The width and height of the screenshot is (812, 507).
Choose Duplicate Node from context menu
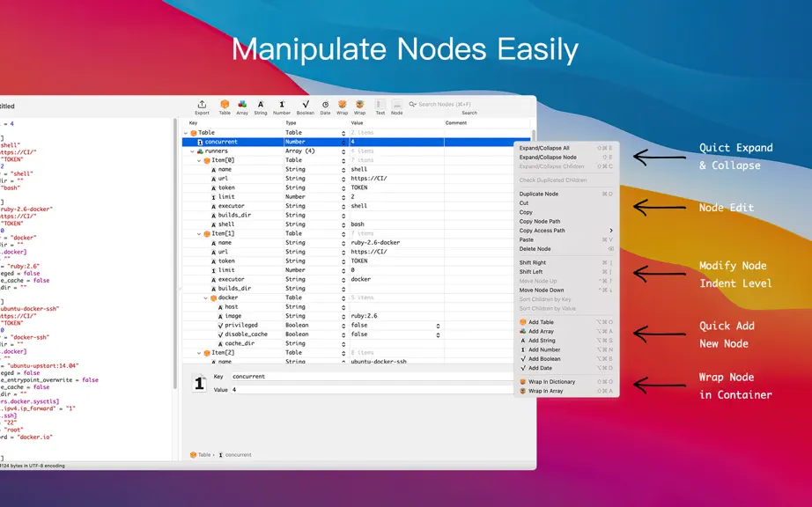(539, 194)
